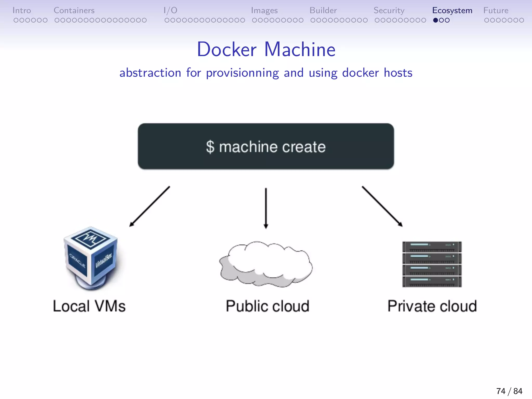Navigate to the I/O section

tap(170, 10)
